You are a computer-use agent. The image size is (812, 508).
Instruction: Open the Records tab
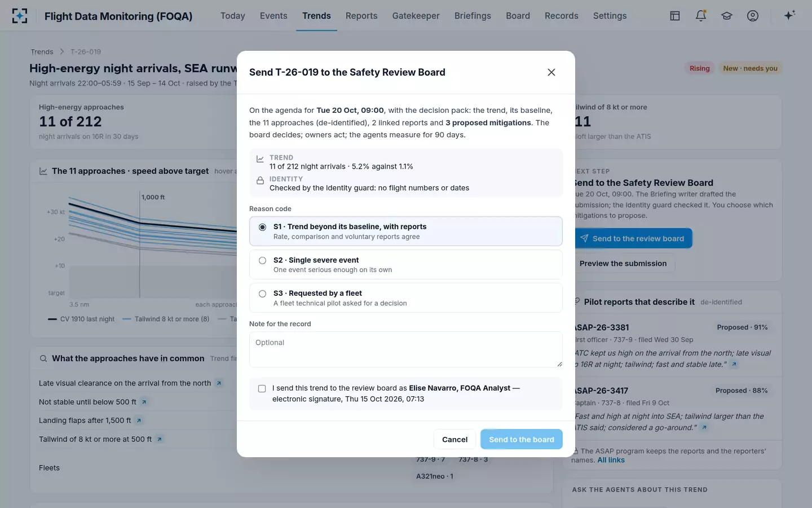561,16
